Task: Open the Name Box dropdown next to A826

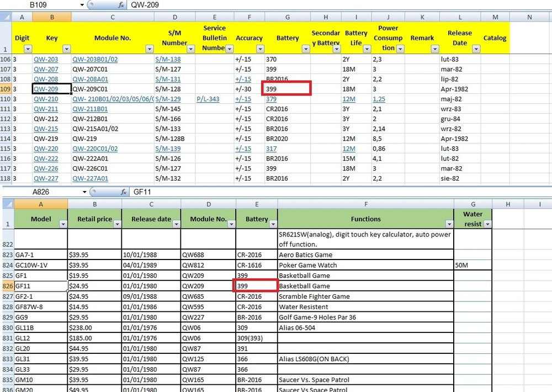Action: [x=85, y=192]
